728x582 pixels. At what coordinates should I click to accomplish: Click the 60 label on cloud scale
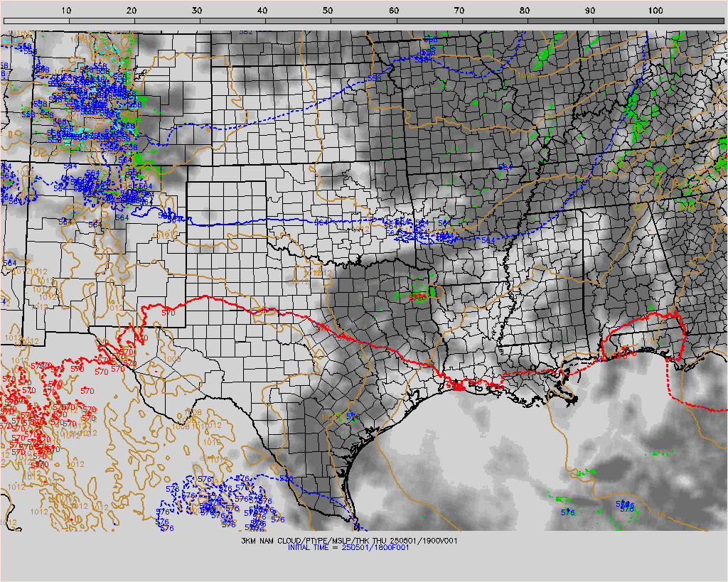(394, 10)
